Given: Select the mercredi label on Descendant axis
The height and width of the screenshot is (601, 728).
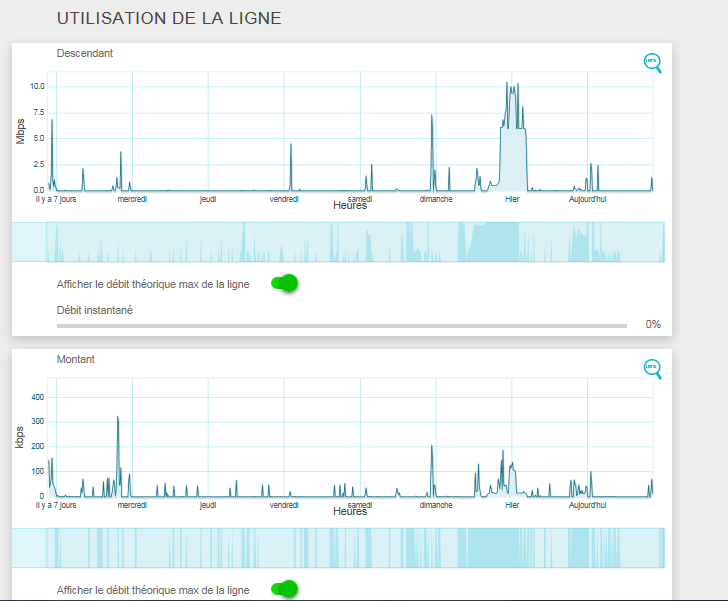Looking at the screenshot, I should tap(132, 199).
